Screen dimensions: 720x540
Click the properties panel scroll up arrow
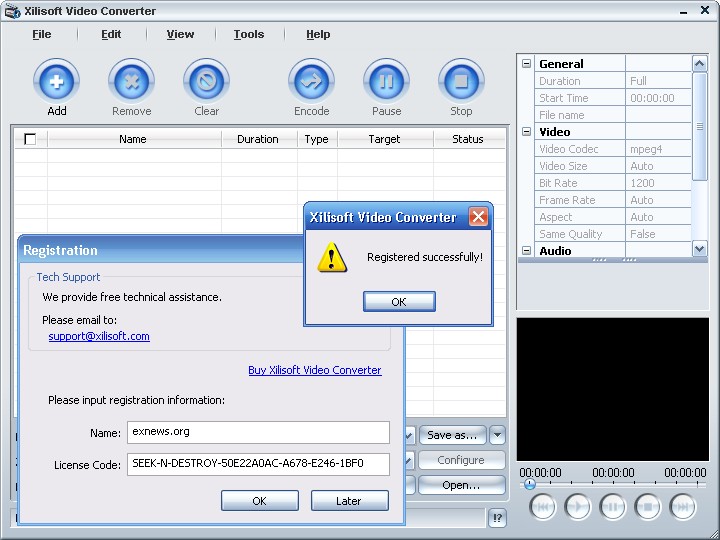[x=699, y=63]
